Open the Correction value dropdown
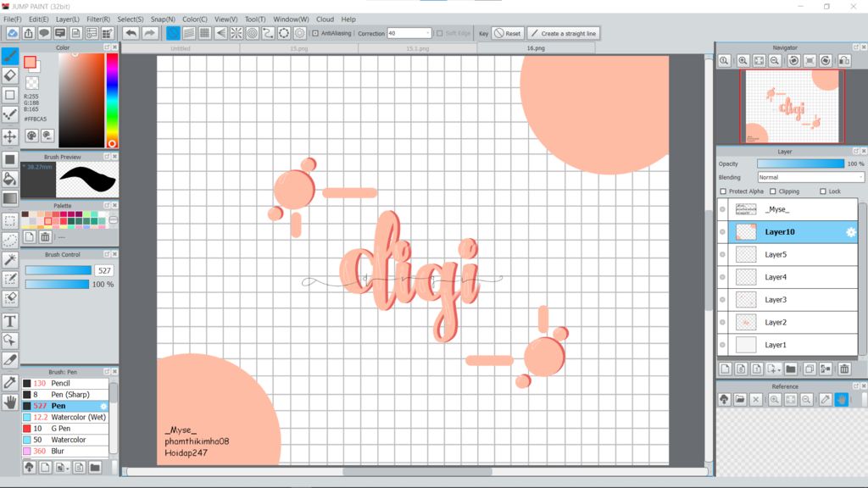868x488 pixels. pos(427,33)
